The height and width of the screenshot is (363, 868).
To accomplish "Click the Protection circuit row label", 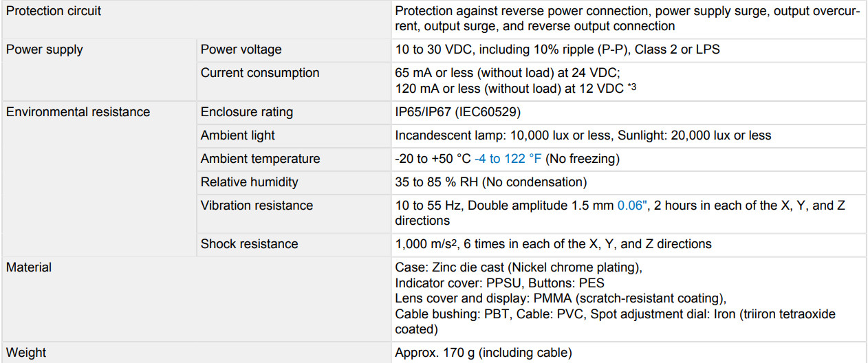I will [x=54, y=11].
